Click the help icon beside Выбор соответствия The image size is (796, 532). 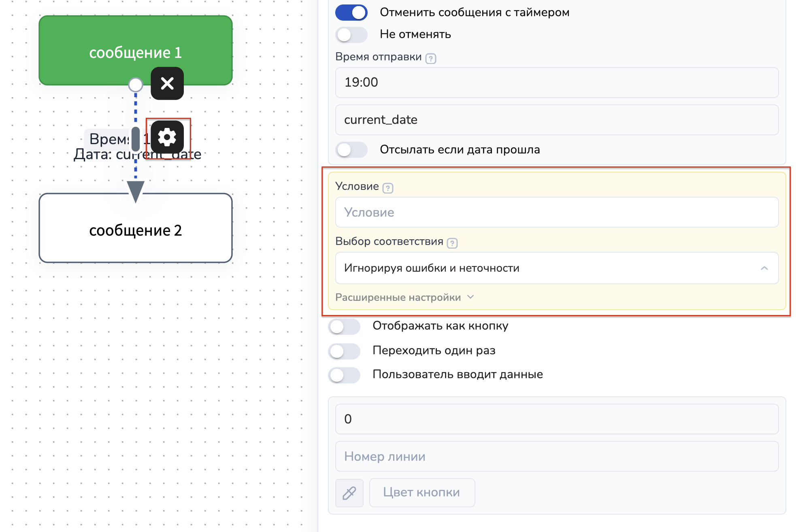(452, 243)
